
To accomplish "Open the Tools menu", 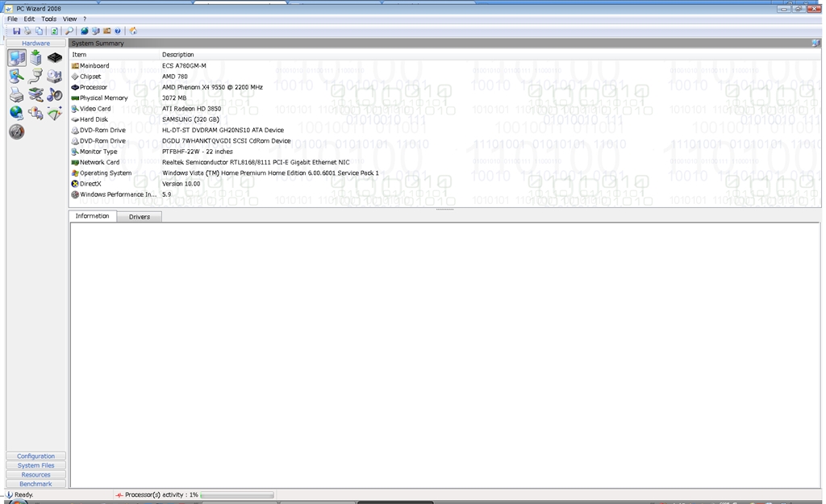I will click(x=49, y=19).
